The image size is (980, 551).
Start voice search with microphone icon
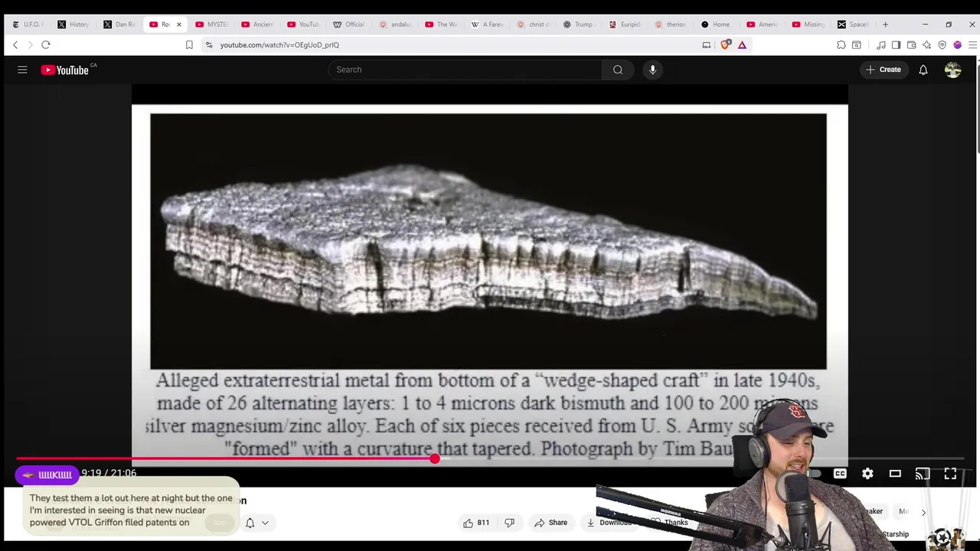coord(652,70)
